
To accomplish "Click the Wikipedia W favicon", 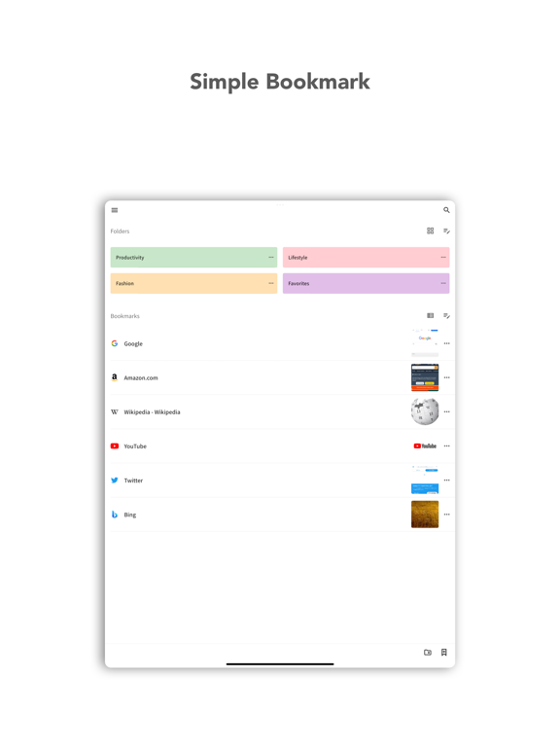I will point(115,412).
